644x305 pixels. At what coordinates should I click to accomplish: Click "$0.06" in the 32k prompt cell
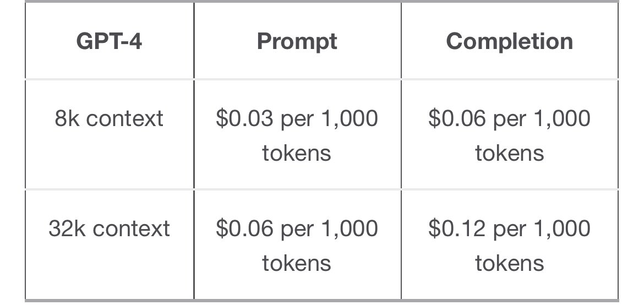click(x=245, y=228)
